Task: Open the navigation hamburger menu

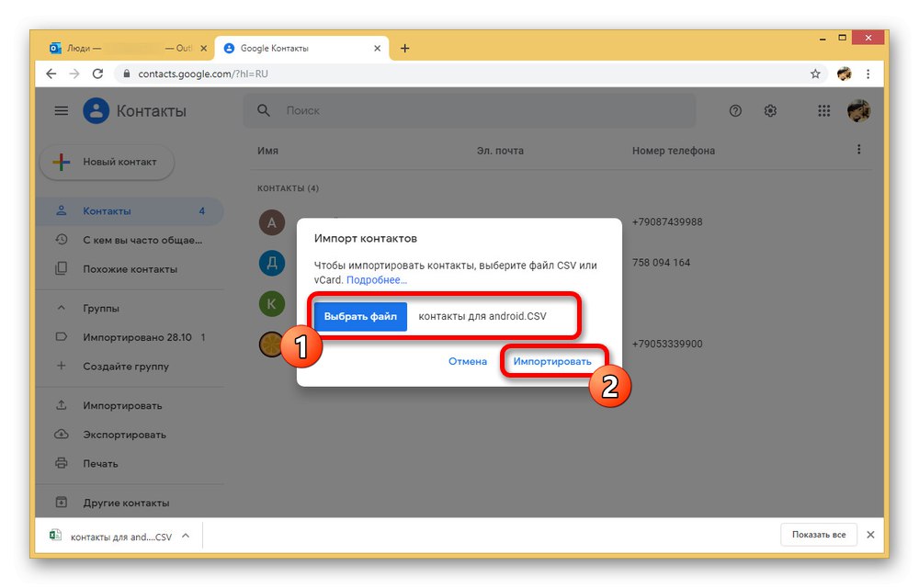Action: point(61,110)
